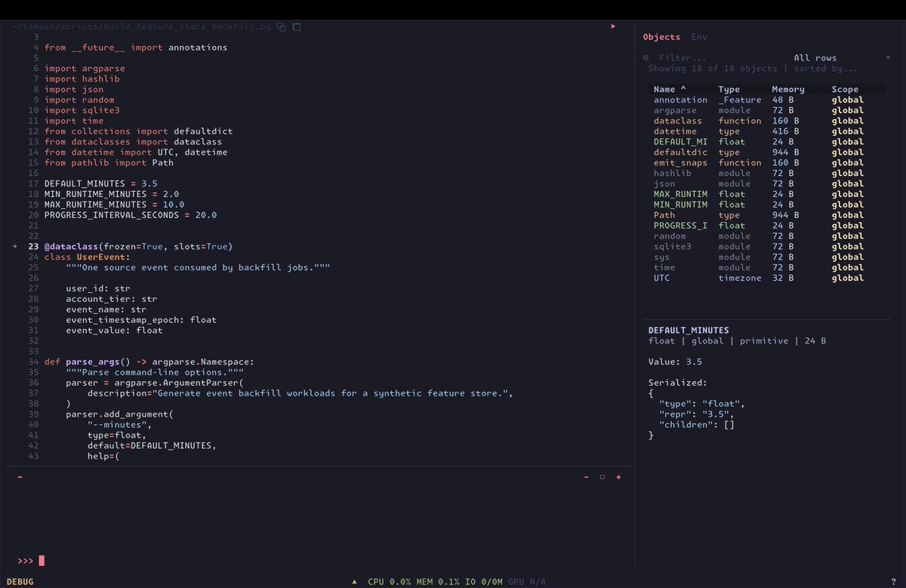Click 'from pathlib import Path' line
Viewport: 906px width, 588px height.
[x=109, y=162]
